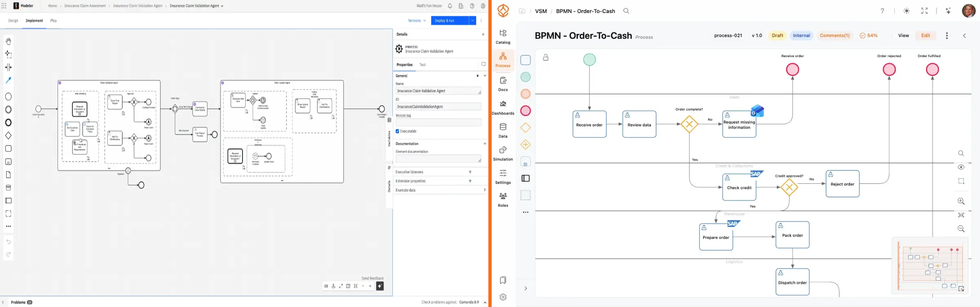This screenshot has height=307, width=980.
Task: Zoom in on the Order-To-Cash diagram
Action: coord(961,201)
